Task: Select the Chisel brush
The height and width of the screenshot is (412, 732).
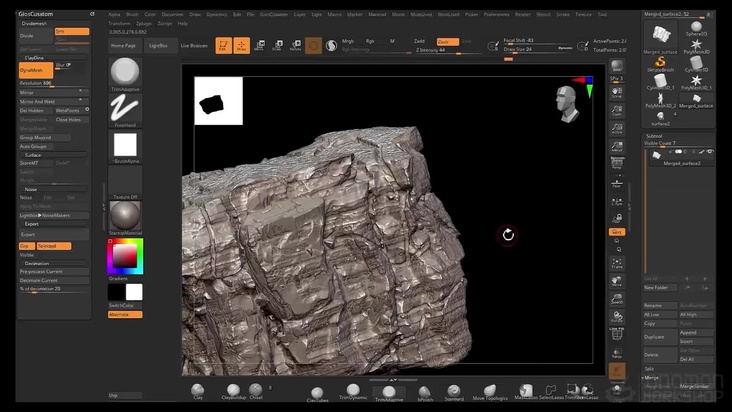Action: pyautogui.click(x=256, y=391)
